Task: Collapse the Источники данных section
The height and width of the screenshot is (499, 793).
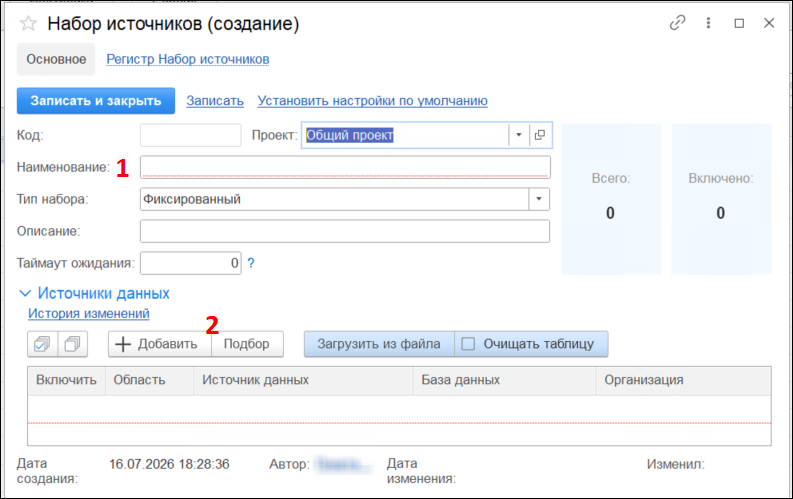Action: pyautogui.click(x=25, y=293)
